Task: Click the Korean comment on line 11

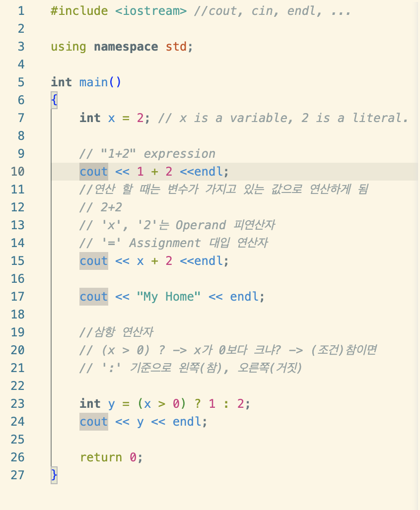Action: coord(224,190)
